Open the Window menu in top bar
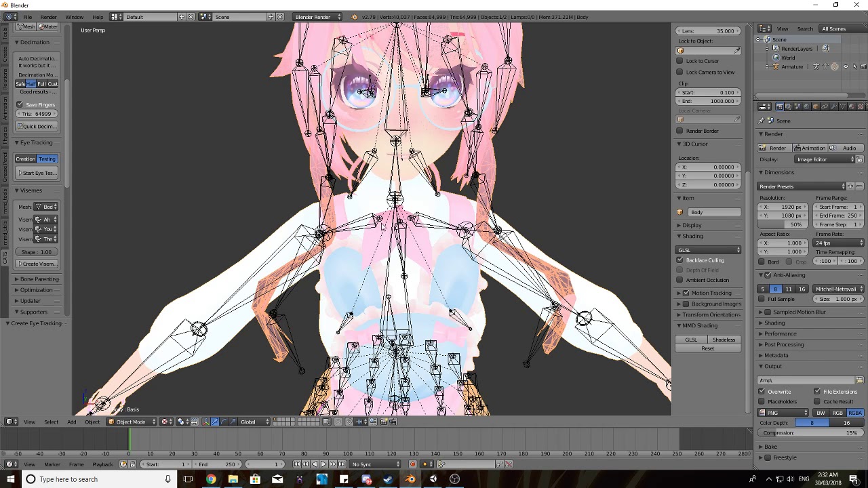Viewport: 868px width, 488px height. [x=75, y=16]
